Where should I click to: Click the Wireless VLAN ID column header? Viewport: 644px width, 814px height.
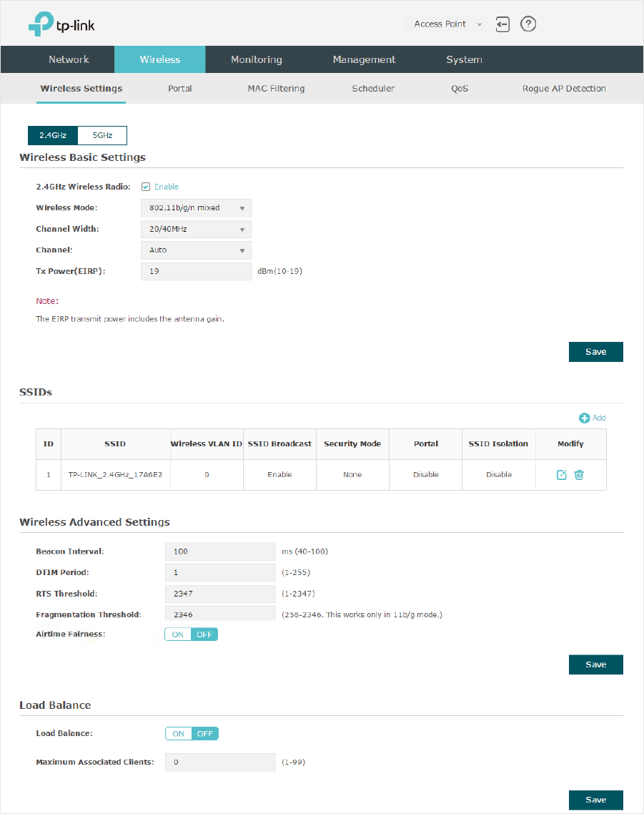coord(207,444)
